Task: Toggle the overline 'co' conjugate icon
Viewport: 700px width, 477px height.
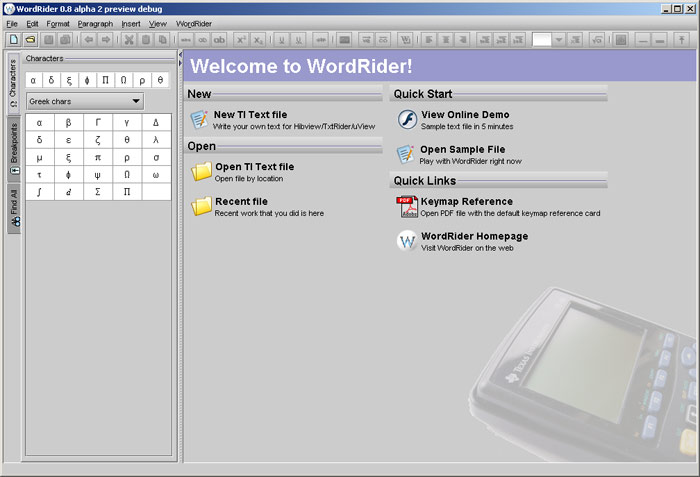Action: click(383, 40)
